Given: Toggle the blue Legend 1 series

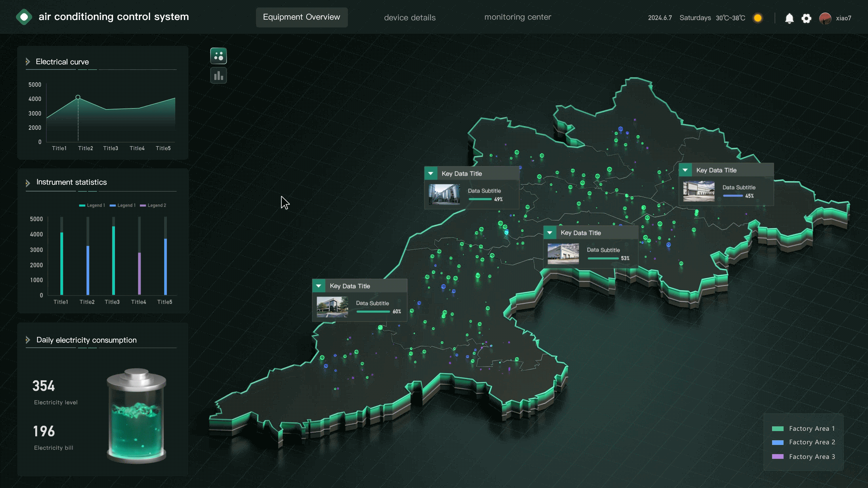Looking at the screenshot, I should 123,205.
